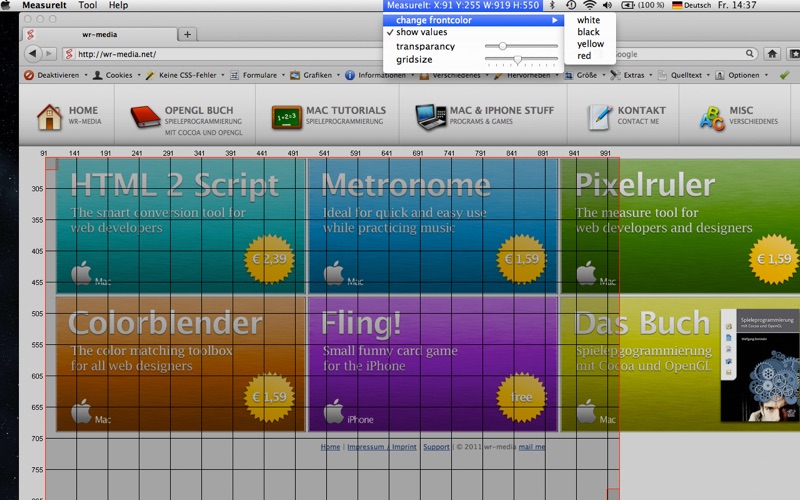Click the Support link in footer
The image size is (800, 500).
click(436, 446)
